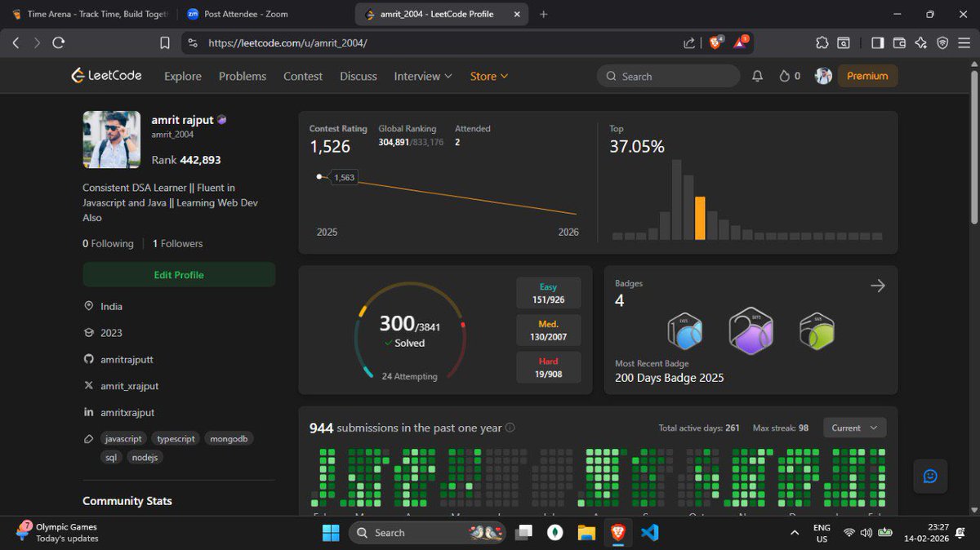The image size is (980, 550).
Task: Click the mongodb skill tag
Action: 229,438
